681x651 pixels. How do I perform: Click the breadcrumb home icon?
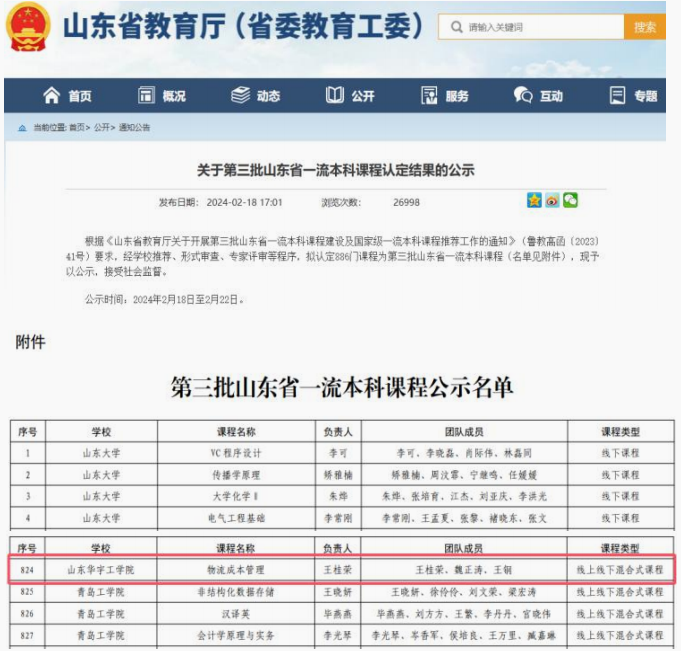point(22,128)
